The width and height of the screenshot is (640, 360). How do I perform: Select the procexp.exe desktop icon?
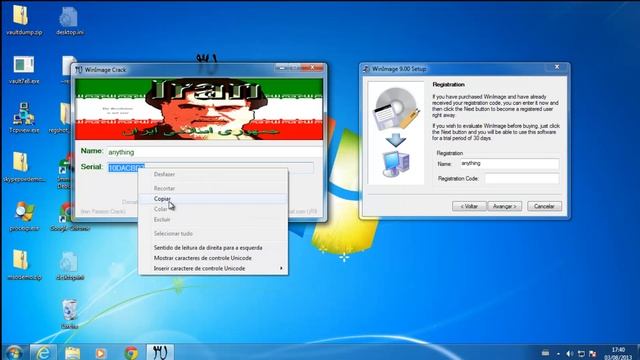coord(24,216)
